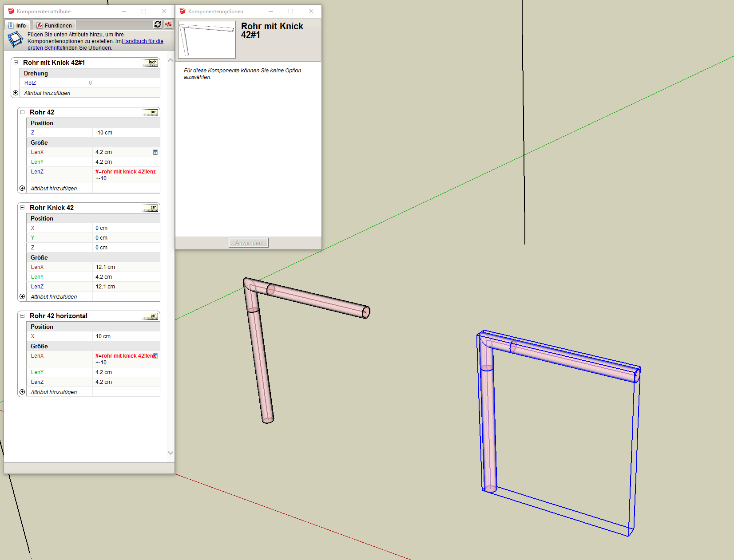Collapse the Rohr 42 horizontal section
The width and height of the screenshot is (734, 560).
[23, 316]
